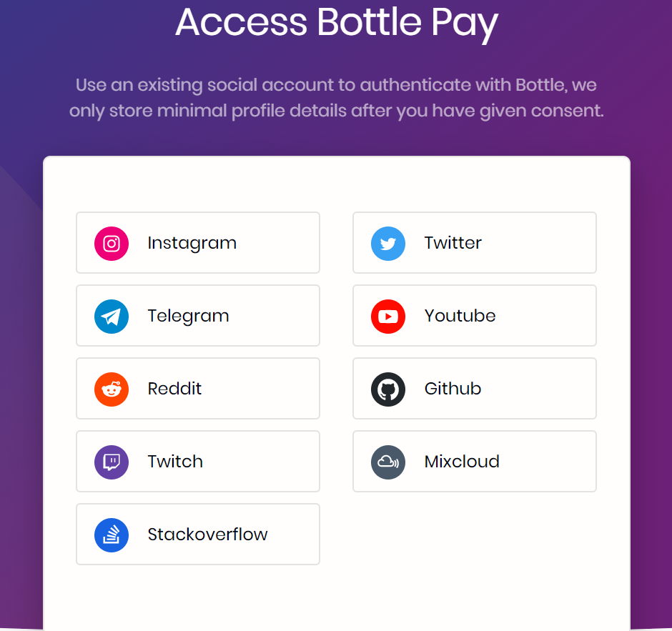This screenshot has width=672, height=631.
Task: Click the Access Bottle Pay heading
Action: [336, 24]
